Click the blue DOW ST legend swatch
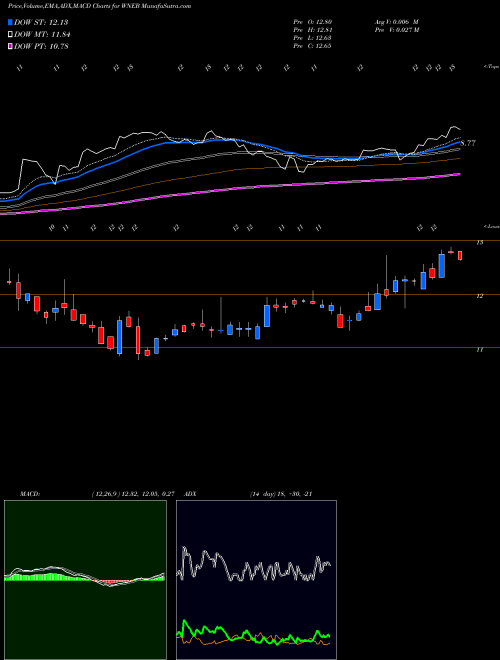 [x=11, y=22]
